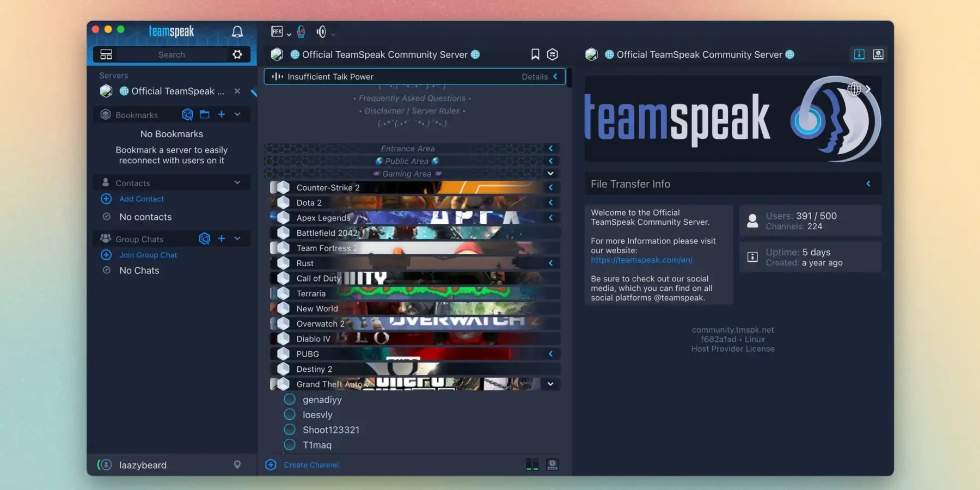The height and width of the screenshot is (490, 980).
Task: Expand the Rust channel arrow
Action: click(x=550, y=263)
